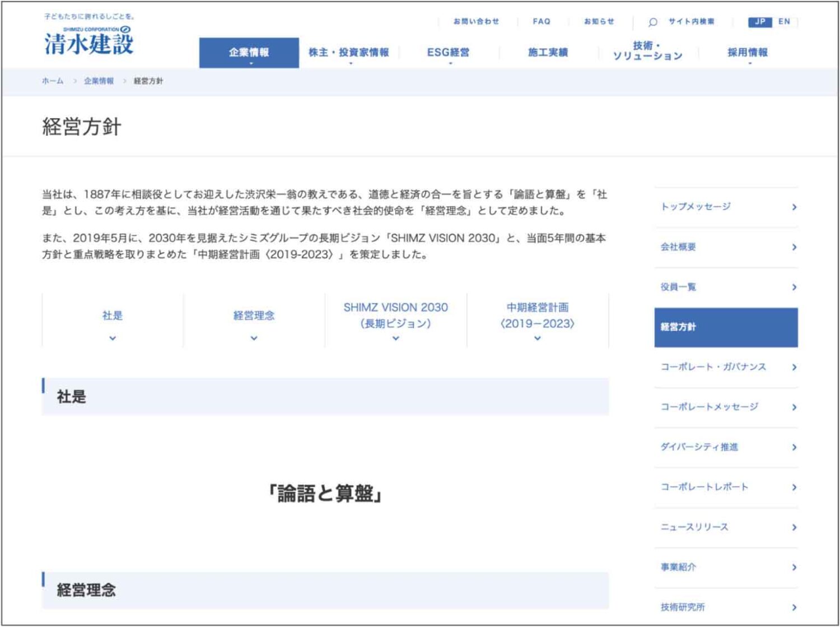The width and height of the screenshot is (840, 627).
Task: Jump to SHIMZ VISION 2030 section
Action: click(x=396, y=321)
